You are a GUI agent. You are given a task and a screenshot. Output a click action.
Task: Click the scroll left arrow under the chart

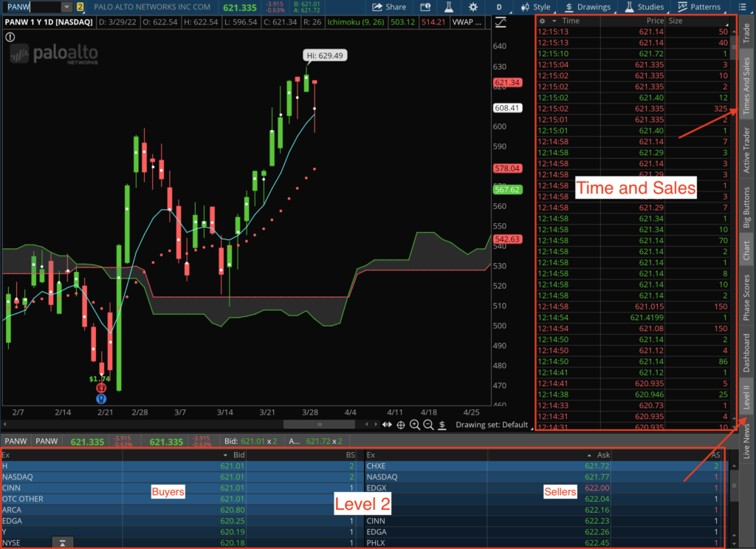tap(5, 425)
